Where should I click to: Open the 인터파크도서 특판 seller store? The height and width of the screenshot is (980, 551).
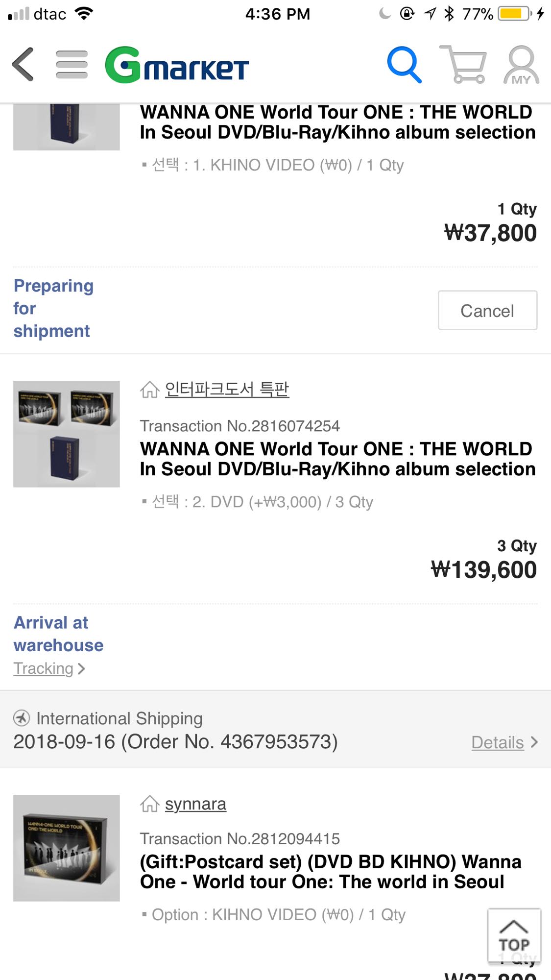(227, 390)
